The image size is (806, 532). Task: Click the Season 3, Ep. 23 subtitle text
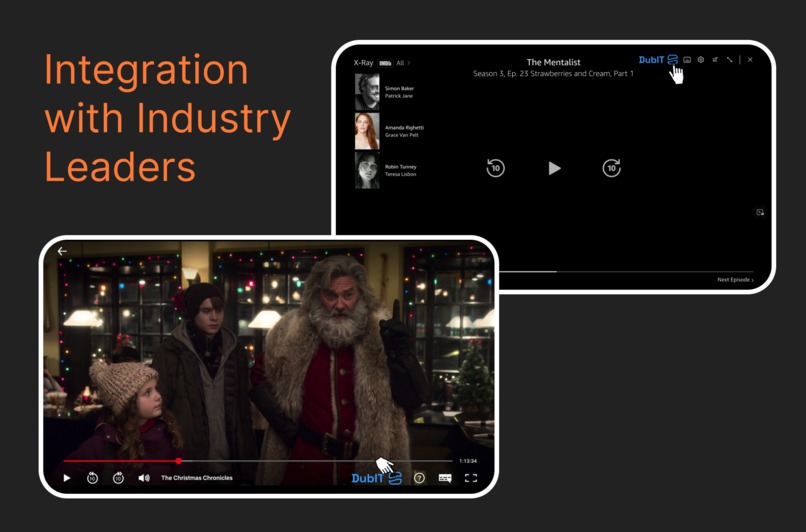pyautogui.click(x=553, y=74)
